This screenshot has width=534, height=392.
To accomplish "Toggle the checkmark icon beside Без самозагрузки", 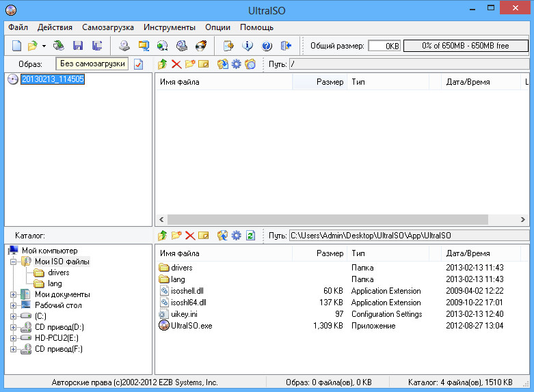I will (x=138, y=64).
